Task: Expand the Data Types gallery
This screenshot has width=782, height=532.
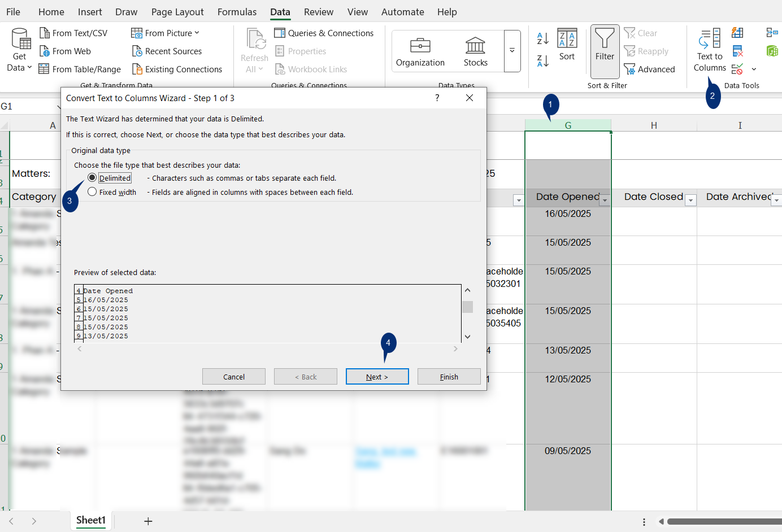Action: coord(512,51)
